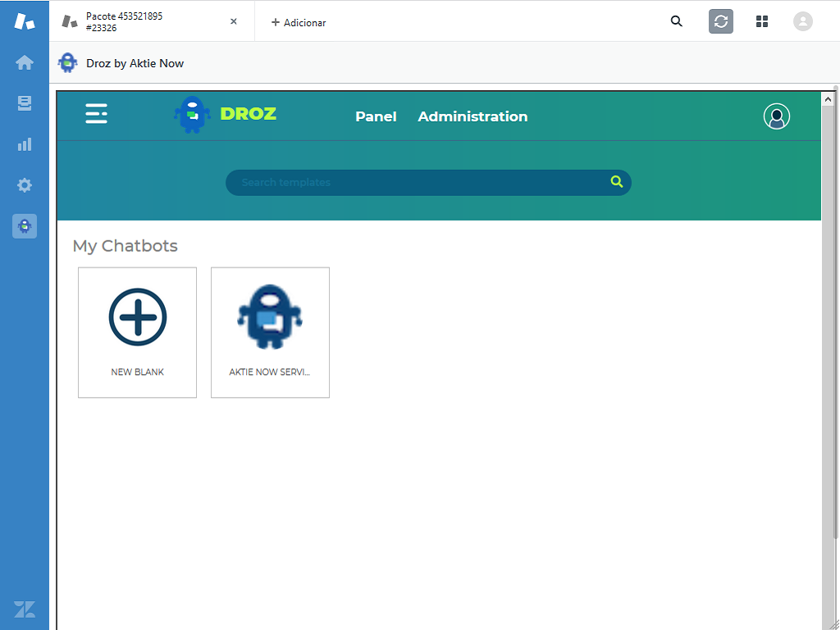Screen dimensions: 840x630
Task: Close the Pacote 453521895 ticket tab
Action: [234, 21]
